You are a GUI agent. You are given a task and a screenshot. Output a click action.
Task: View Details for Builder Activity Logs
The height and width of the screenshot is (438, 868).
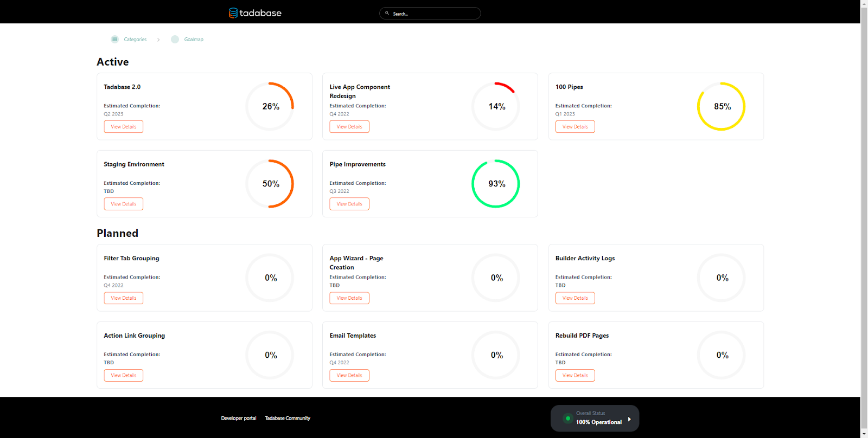tap(575, 298)
